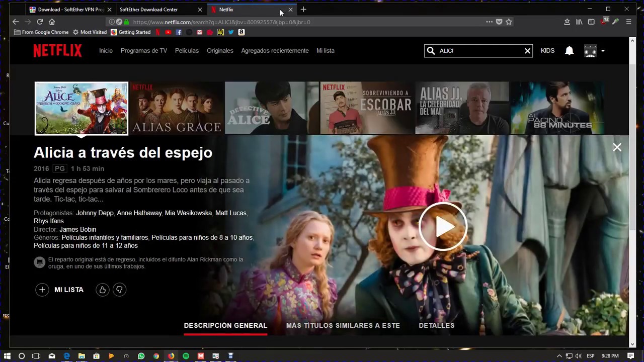Screen dimensions: 644x362
Task: Click Rhys Ifans cast link
Action: coord(49,221)
